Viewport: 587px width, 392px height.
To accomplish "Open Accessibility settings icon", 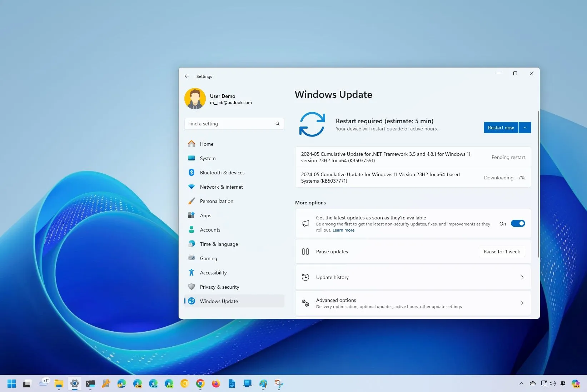I will pos(192,272).
